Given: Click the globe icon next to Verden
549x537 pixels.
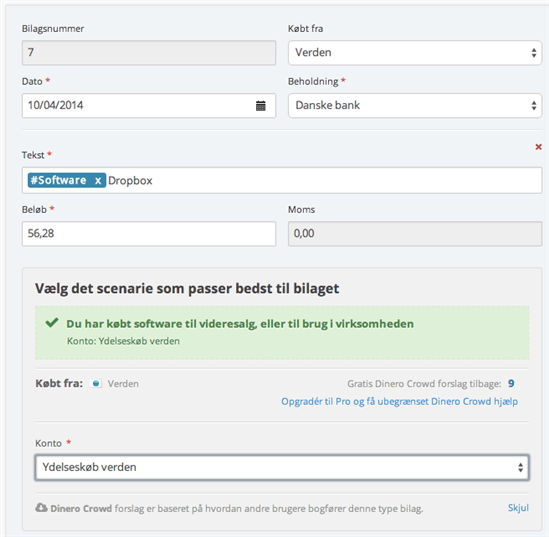Looking at the screenshot, I should (x=96, y=384).
